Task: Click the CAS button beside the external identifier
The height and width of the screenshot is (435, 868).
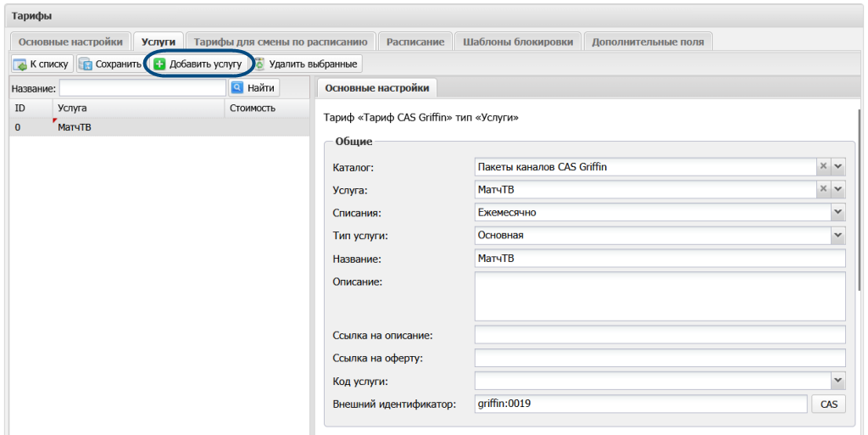Action: [x=829, y=404]
